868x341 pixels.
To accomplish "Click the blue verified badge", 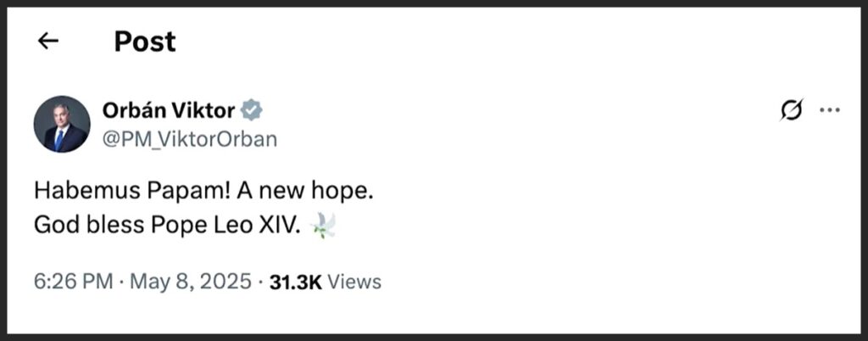I will (x=252, y=110).
